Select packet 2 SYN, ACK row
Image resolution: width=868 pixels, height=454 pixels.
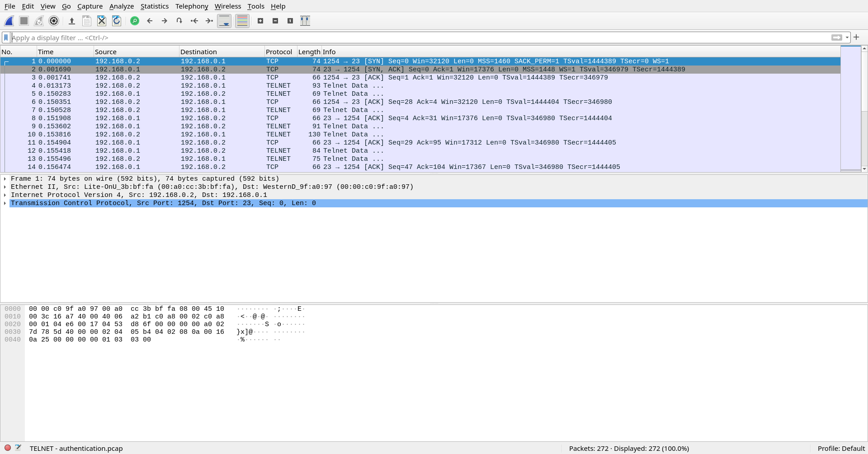(x=420, y=70)
